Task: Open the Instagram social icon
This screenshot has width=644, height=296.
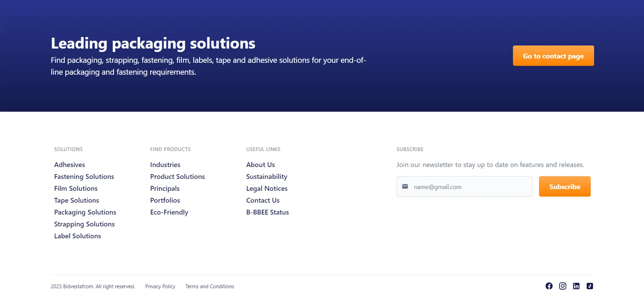Action: 563,286
